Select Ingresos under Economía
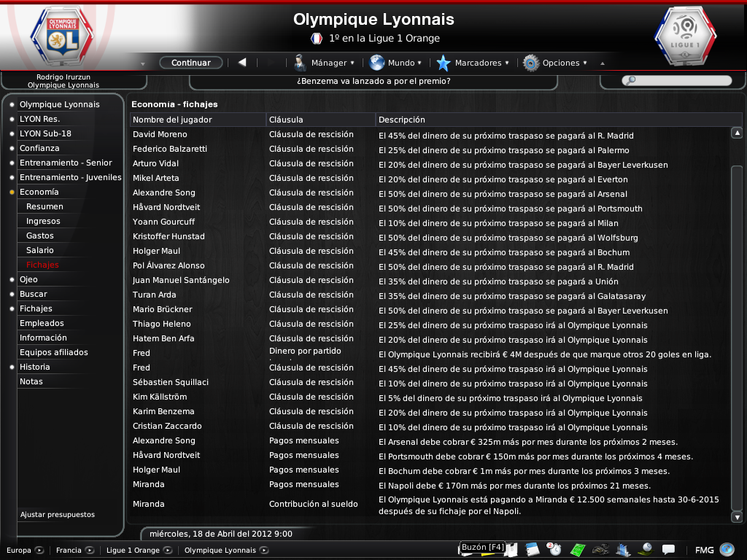The width and height of the screenshot is (747, 560). [43, 221]
